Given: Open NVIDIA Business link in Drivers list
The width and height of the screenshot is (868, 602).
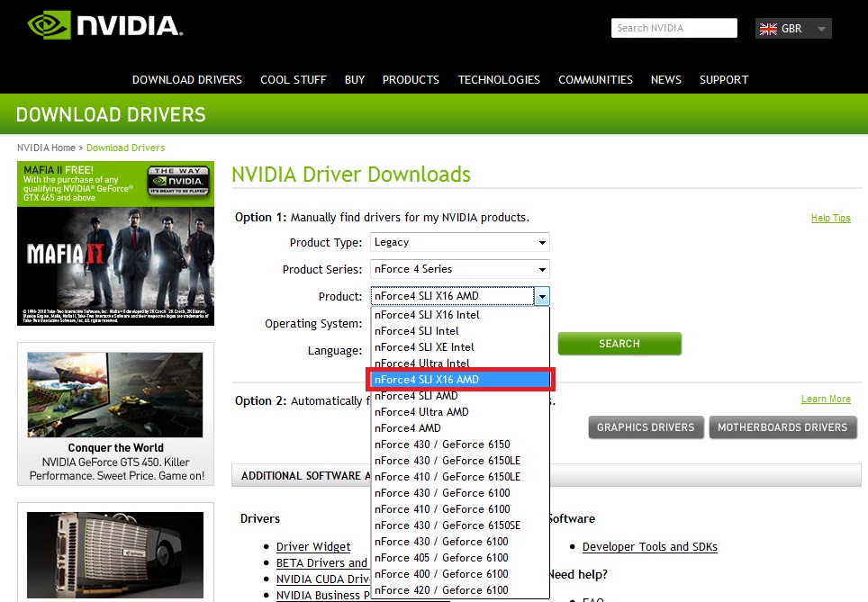Looking at the screenshot, I should tap(322, 595).
